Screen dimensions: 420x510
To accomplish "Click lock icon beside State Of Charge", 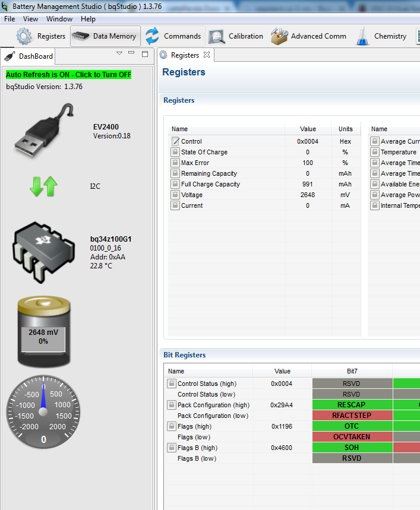I will (175, 152).
